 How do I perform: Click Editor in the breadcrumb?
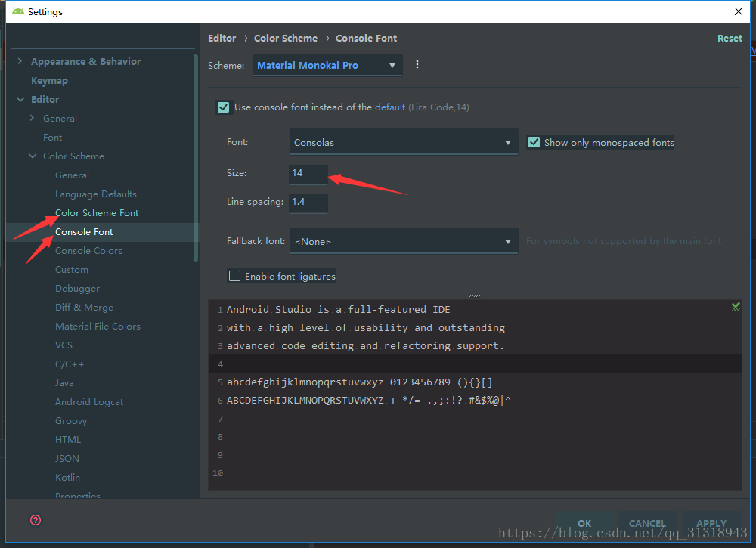pyautogui.click(x=222, y=39)
